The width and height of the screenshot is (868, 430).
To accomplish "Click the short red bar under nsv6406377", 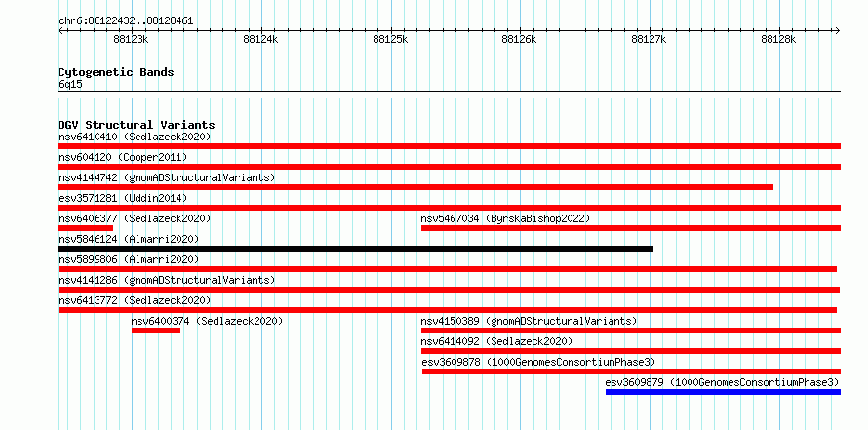I will 85,228.
